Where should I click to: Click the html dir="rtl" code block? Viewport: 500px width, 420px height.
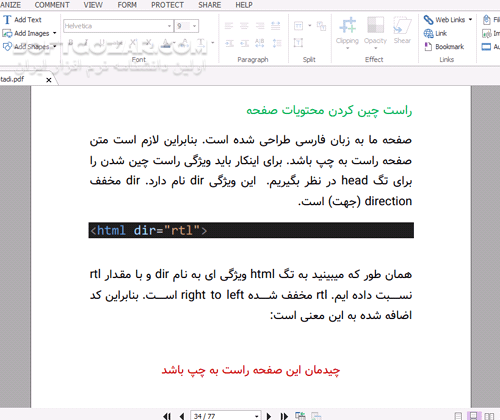[x=251, y=230]
